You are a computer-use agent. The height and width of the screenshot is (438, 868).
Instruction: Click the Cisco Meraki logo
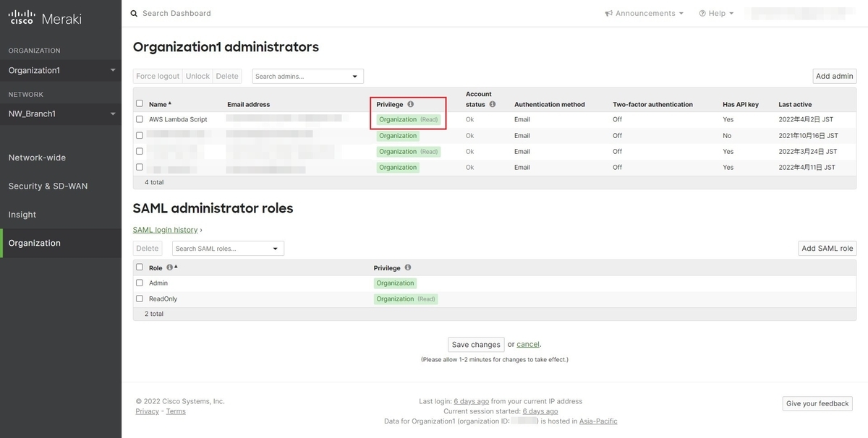coord(45,19)
